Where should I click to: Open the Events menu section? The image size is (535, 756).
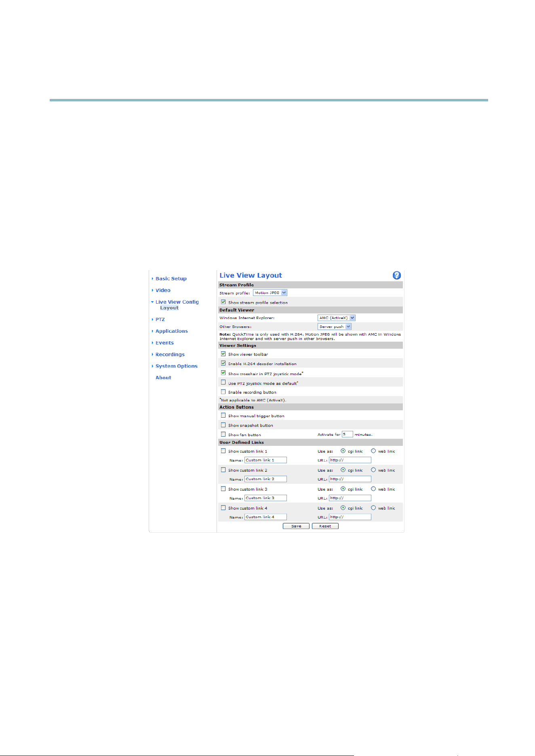click(164, 343)
